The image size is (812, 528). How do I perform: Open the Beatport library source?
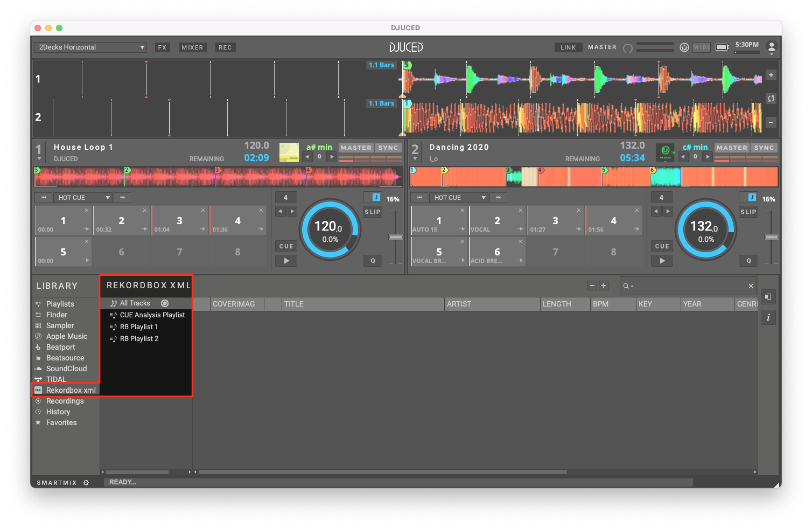(59, 347)
